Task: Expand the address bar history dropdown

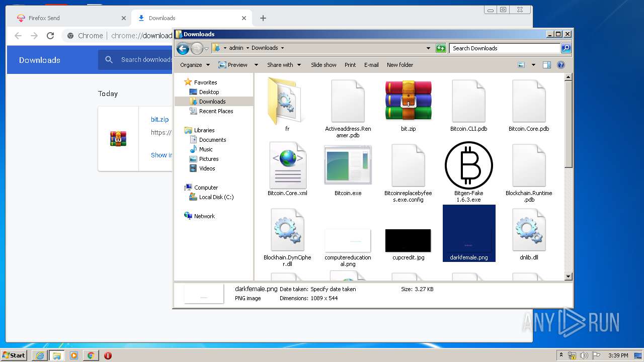Action: (x=428, y=48)
